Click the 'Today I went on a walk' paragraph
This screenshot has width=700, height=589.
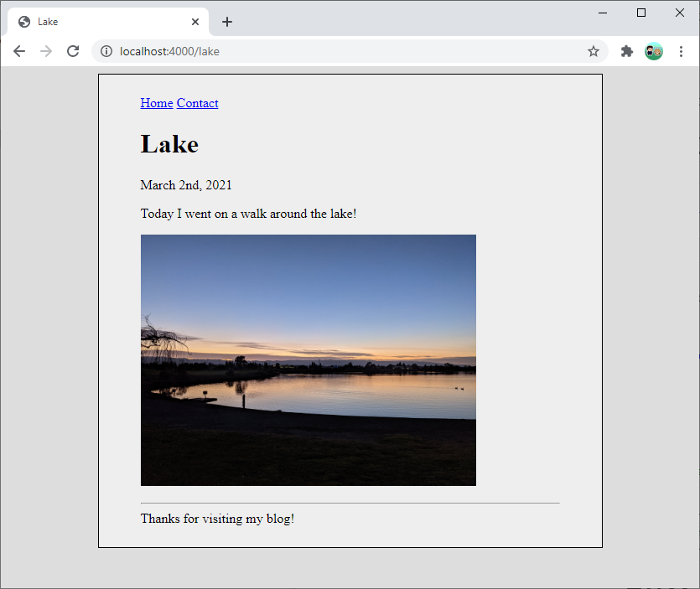[x=248, y=214]
